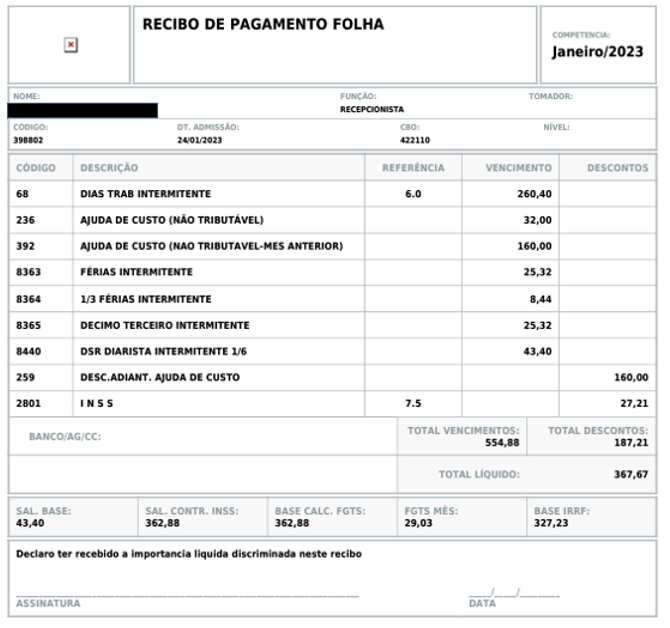Click FGTS MÊS value 29,03

click(x=418, y=523)
